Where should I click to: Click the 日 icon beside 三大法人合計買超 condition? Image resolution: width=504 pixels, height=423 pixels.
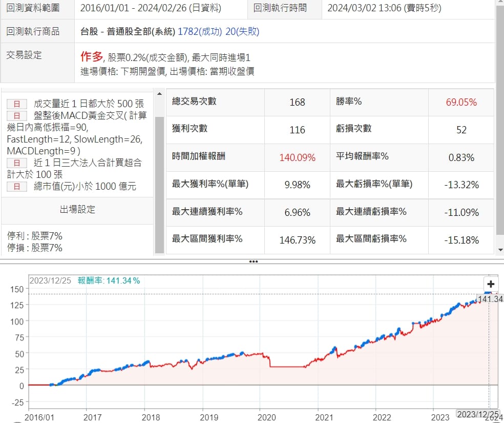[x=16, y=163]
